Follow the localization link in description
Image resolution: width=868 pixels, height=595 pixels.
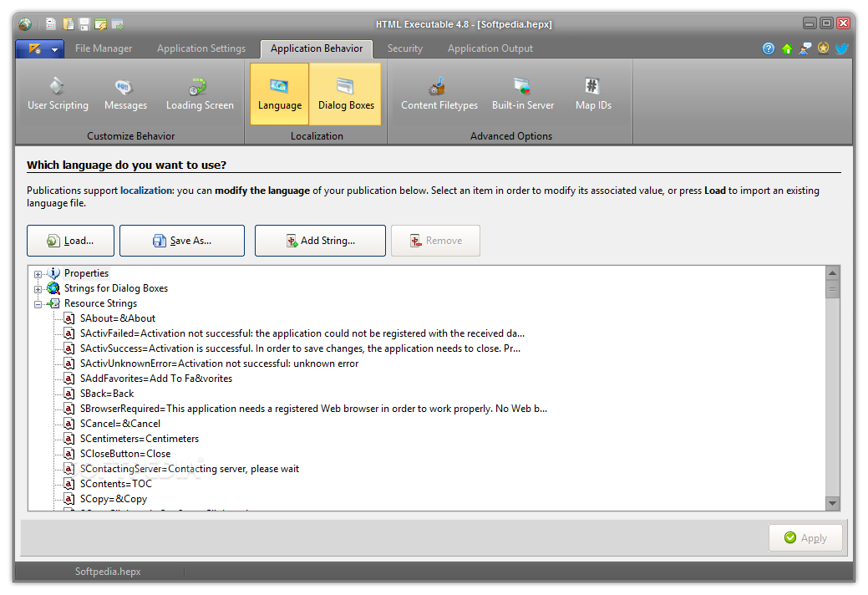pyautogui.click(x=147, y=191)
